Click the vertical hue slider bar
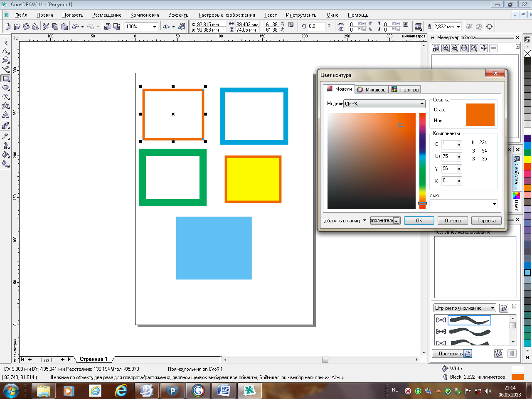The height and width of the screenshot is (399, 532). (x=422, y=161)
